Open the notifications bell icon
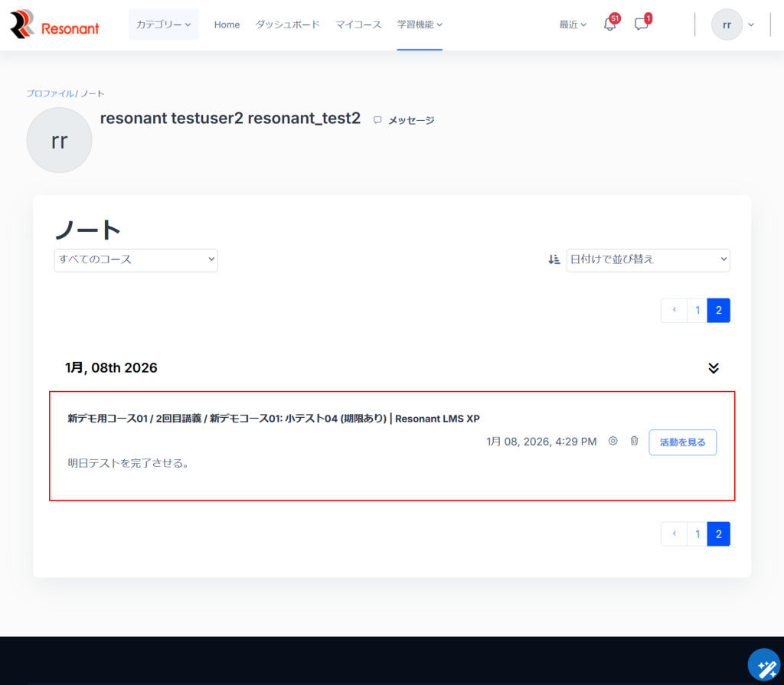Image resolution: width=784 pixels, height=685 pixels. pos(609,24)
